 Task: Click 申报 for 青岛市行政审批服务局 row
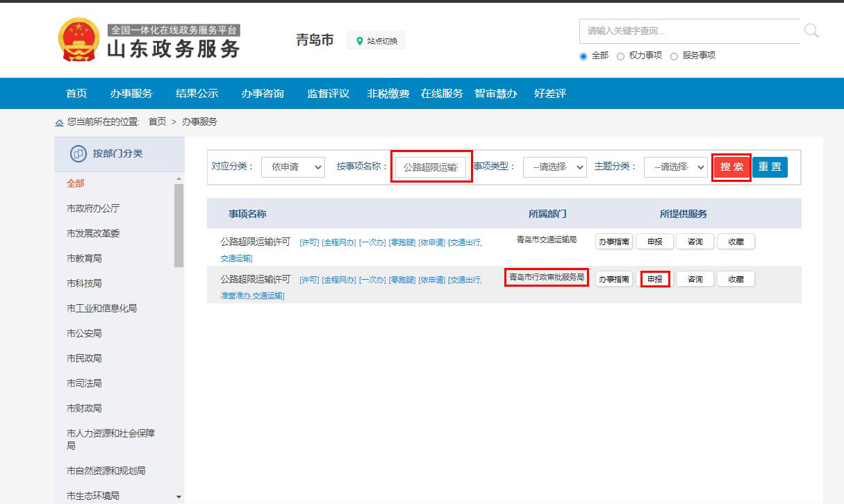[654, 279]
